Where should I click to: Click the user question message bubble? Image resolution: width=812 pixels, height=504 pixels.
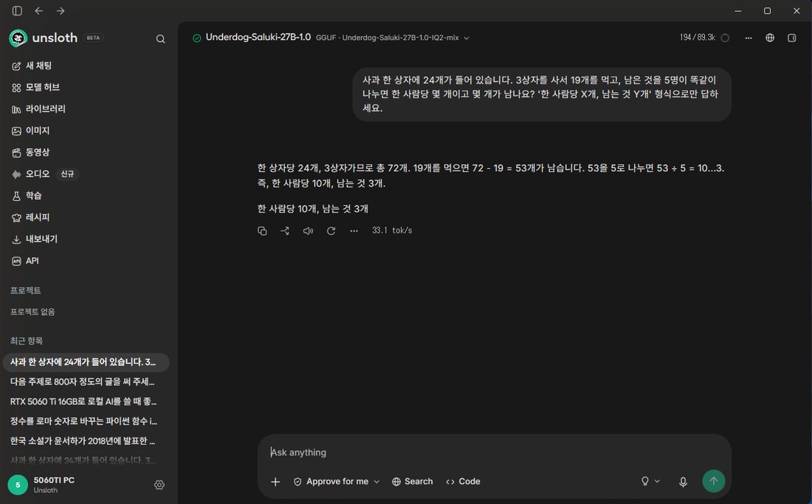tap(542, 94)
